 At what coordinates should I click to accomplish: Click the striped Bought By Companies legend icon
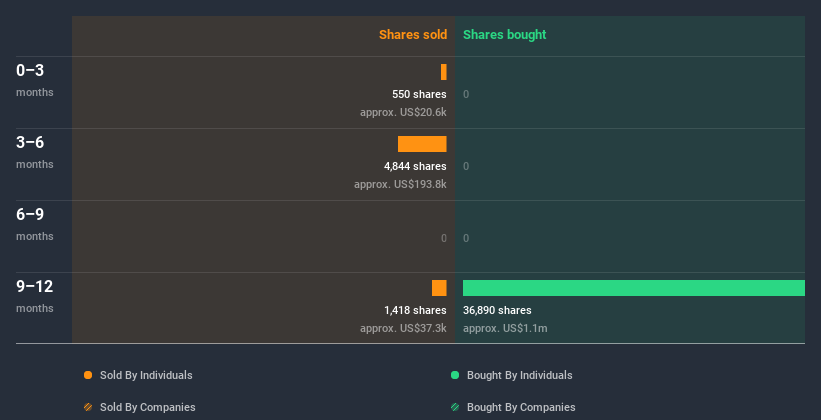(455, 407)
